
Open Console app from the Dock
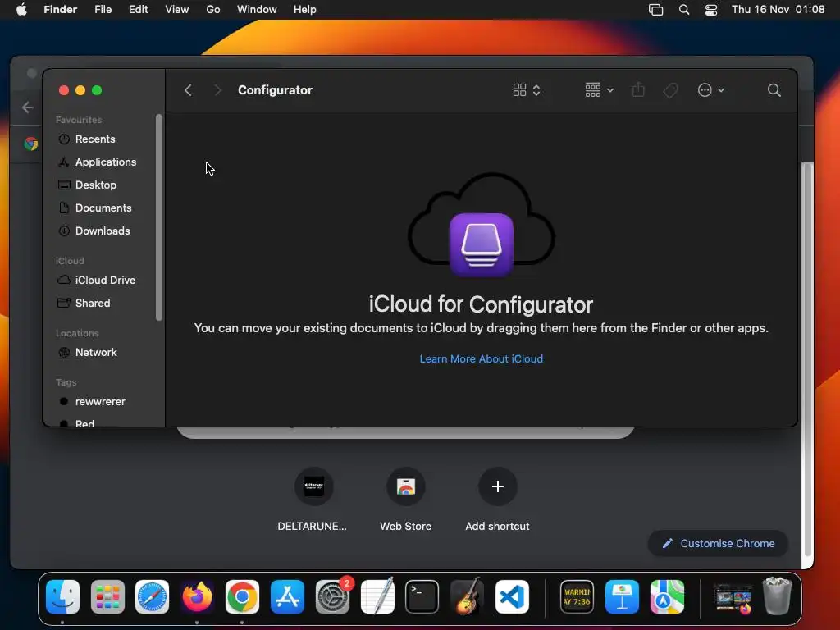pos(577,597)
